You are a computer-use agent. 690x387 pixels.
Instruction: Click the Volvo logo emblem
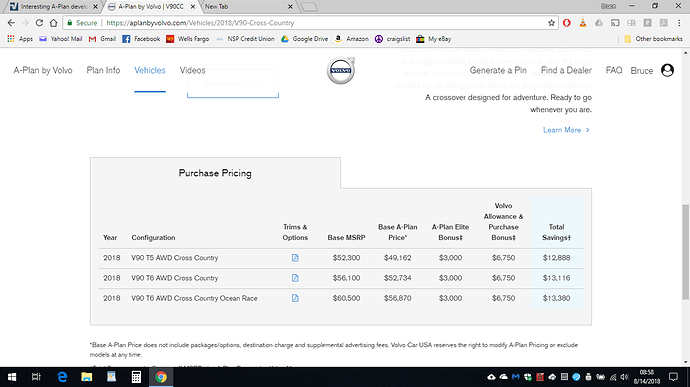[x=341, y=70]
